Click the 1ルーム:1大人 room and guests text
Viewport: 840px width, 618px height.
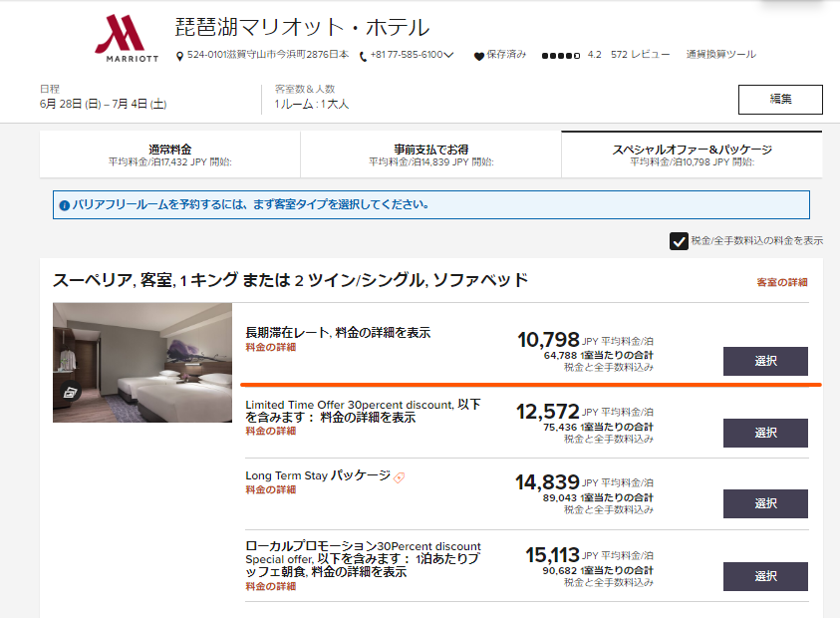click(x=311, y=104)
